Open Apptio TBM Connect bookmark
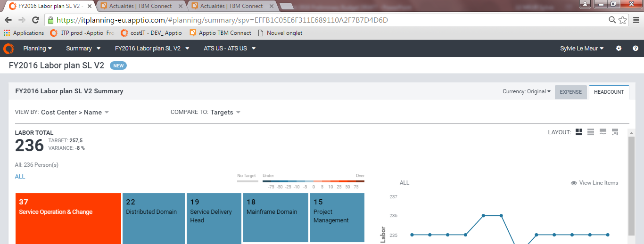Screen dimensions: 644x244 pos(220,33)
